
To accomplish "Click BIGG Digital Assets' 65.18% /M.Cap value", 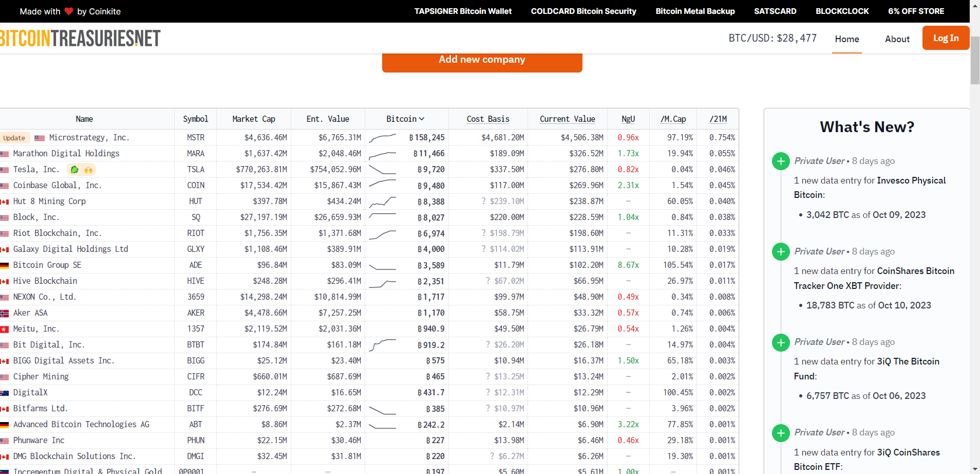I will [680, 361].
